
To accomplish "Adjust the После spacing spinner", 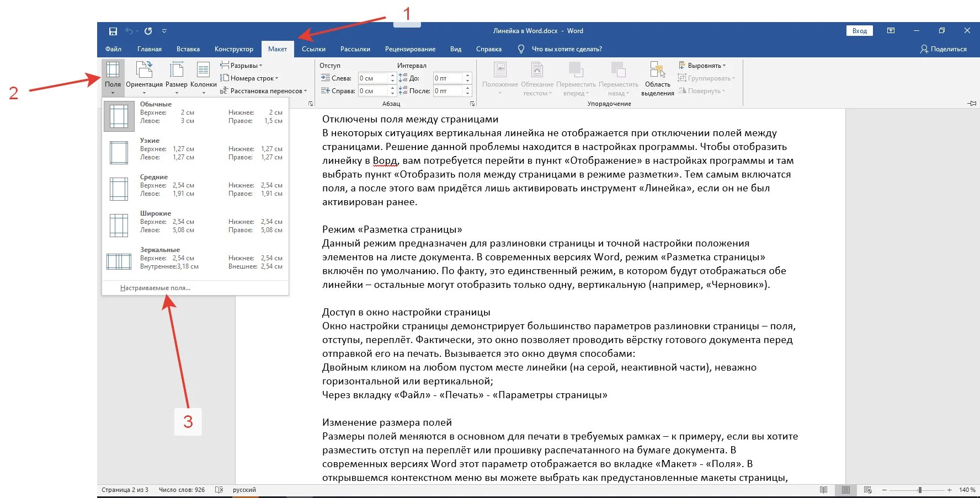I will (468, 91).
